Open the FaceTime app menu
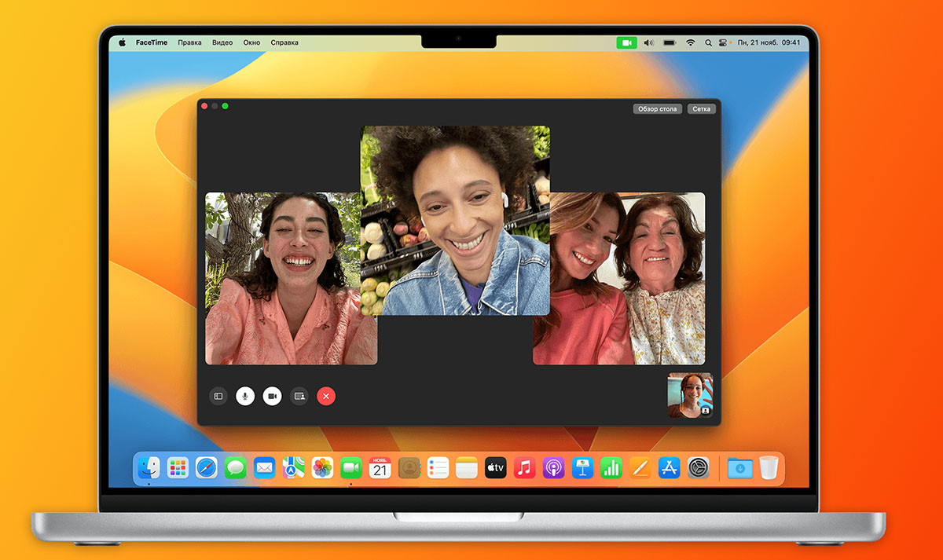The width and height of the screenshot is (943, 560). [x=152, y=42]
